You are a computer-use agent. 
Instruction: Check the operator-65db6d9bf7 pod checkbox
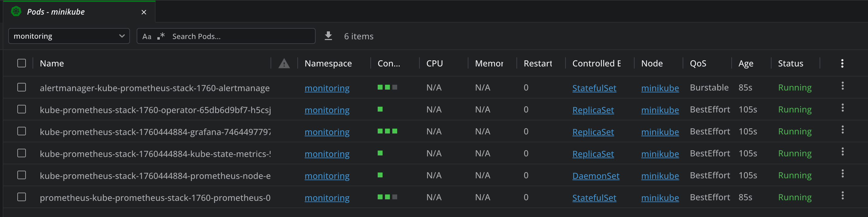pos(22,109)
